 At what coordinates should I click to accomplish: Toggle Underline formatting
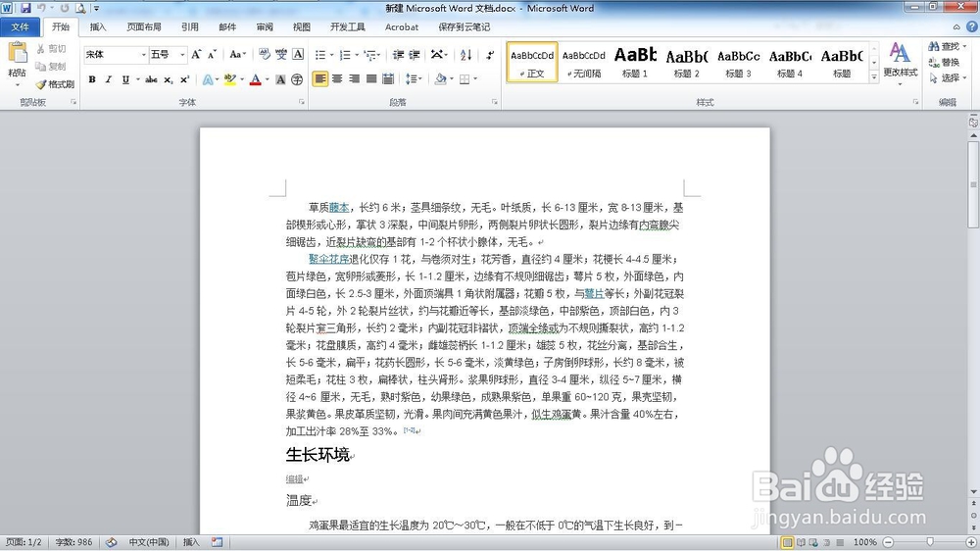coord(125,79)
